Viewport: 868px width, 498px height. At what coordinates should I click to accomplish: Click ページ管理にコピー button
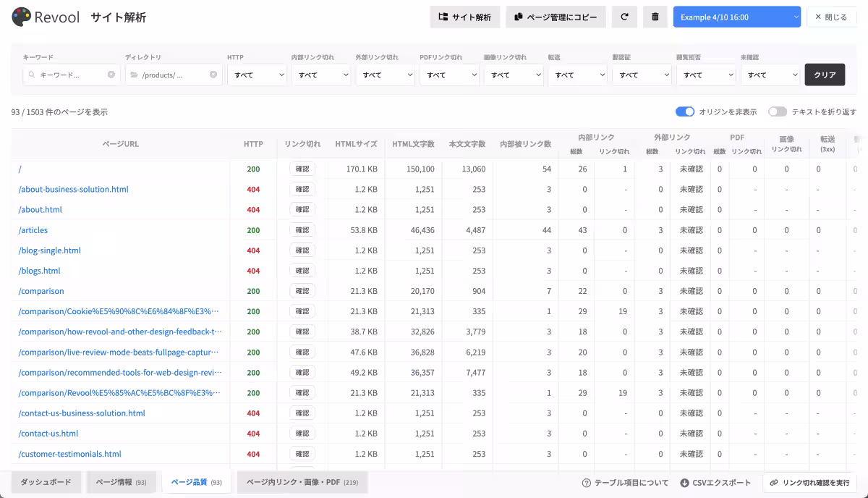pos(556,17)
